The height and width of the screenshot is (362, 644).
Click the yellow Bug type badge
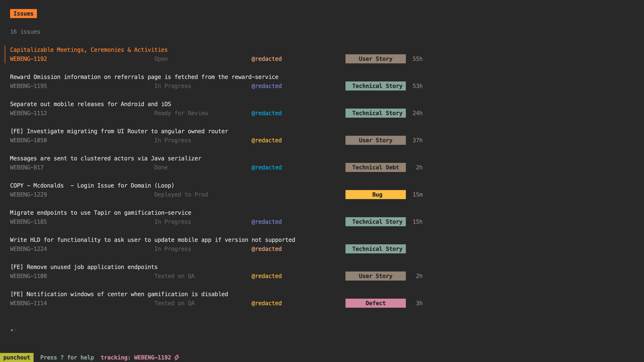pyautogui.click(x=375, y=195)
